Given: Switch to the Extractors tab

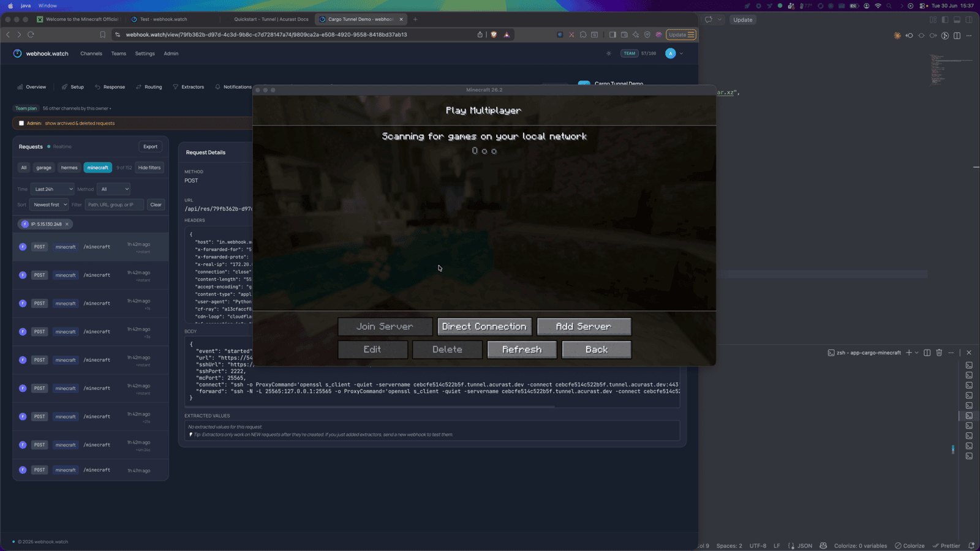Looking at the screenshot, I should click(x=188, y=87).
